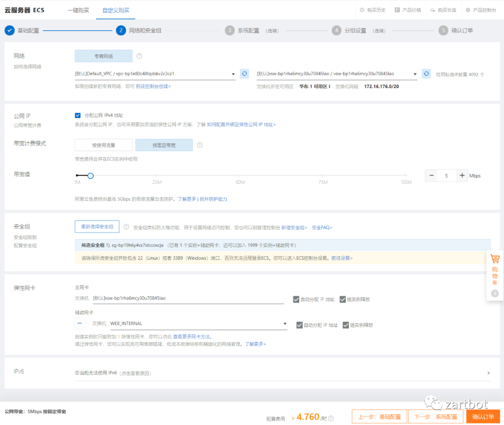
Task: Show help next to 专有网络 button
Action: (x=139, y=56)
